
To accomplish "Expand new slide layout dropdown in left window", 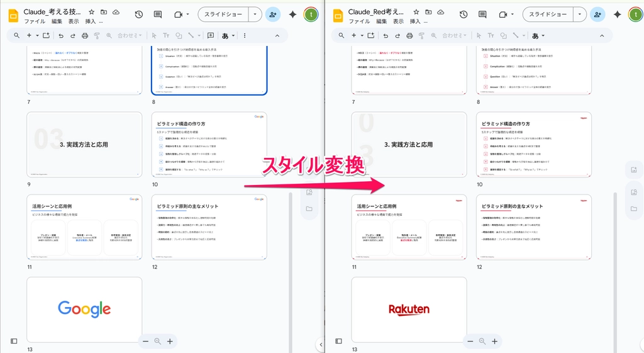I will tap(37, 36).
